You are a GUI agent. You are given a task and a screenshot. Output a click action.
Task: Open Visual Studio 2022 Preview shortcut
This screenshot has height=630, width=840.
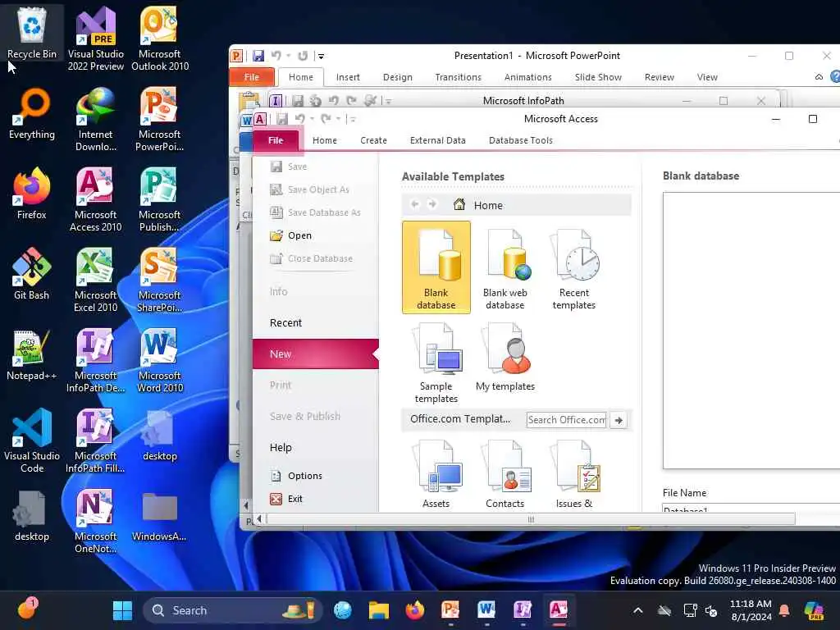coord(95,39)
